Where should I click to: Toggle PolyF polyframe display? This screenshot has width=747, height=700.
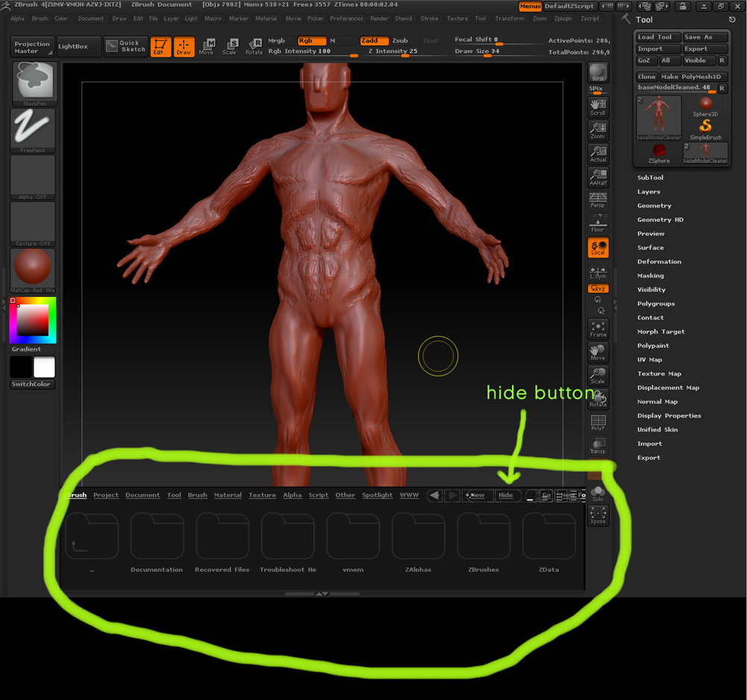point(598,422)
